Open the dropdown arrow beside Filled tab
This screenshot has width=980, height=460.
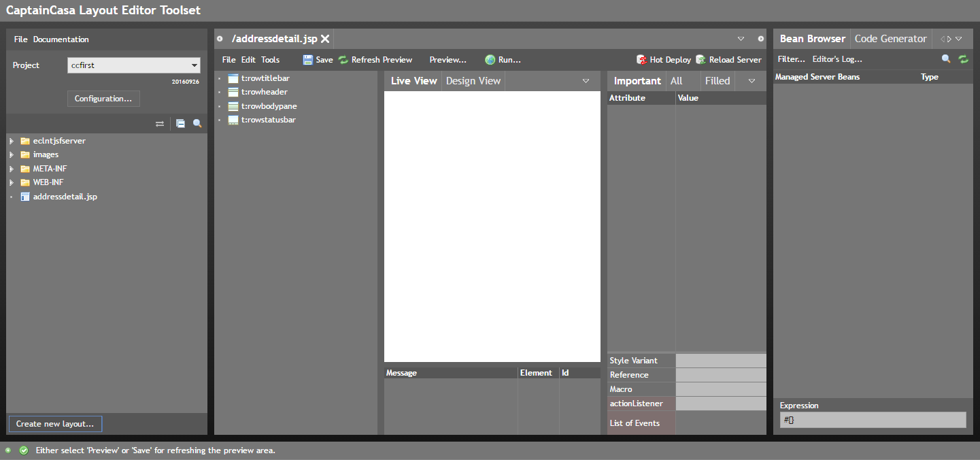pos(751,81)
